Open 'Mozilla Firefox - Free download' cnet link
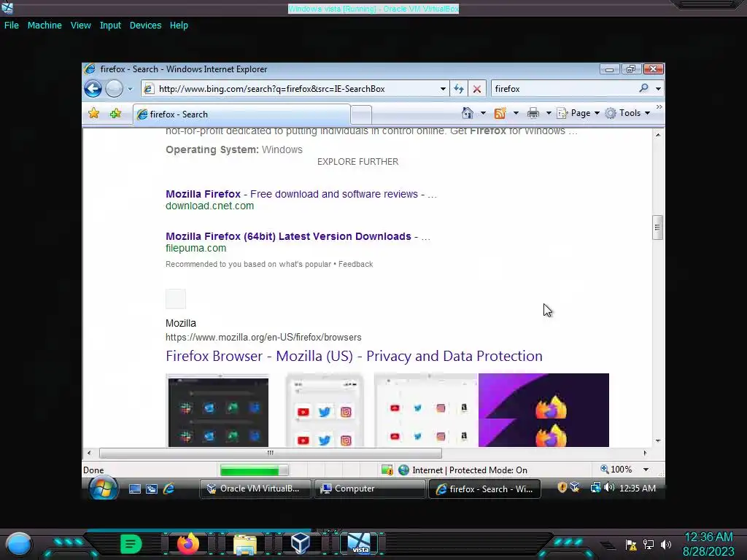This screenshot has width=747, height=560. 301,194
